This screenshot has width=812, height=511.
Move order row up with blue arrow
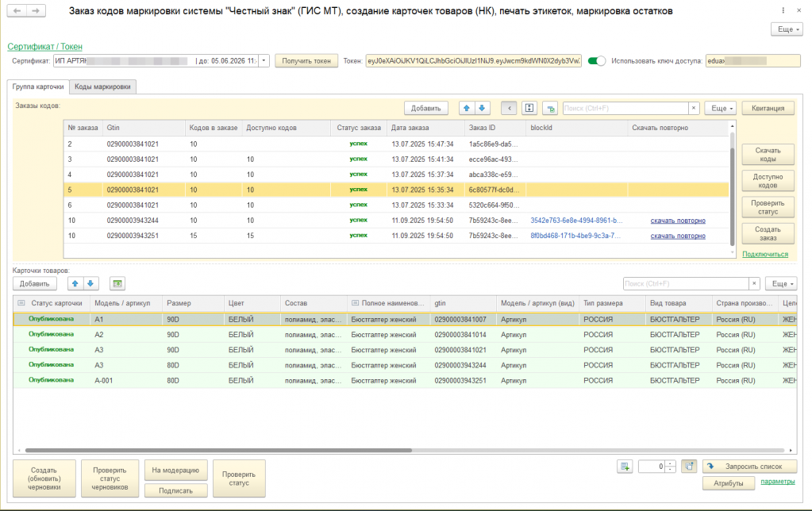467,108
